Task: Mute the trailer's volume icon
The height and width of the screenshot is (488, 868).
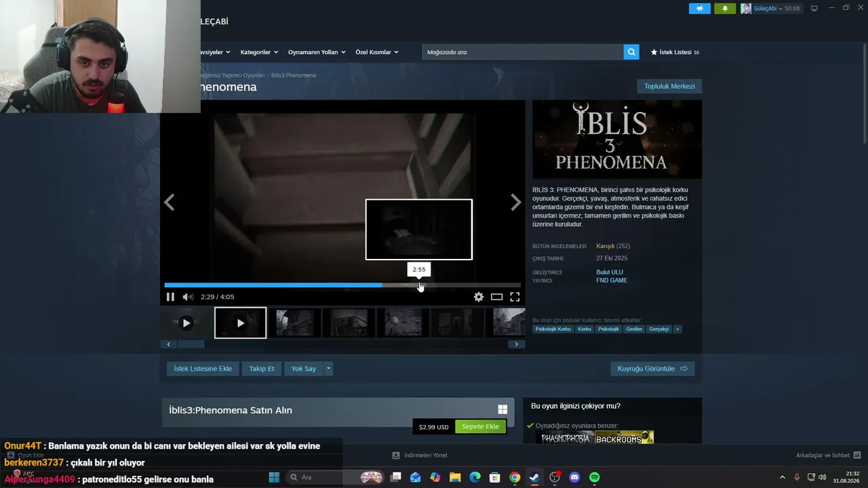Action: (x=188, y=297)
